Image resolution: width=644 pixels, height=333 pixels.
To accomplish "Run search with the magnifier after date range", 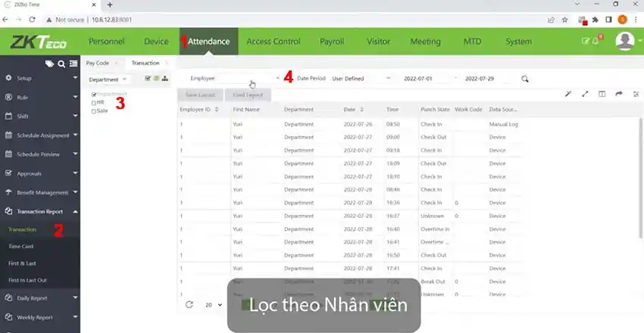I will 525,79.
